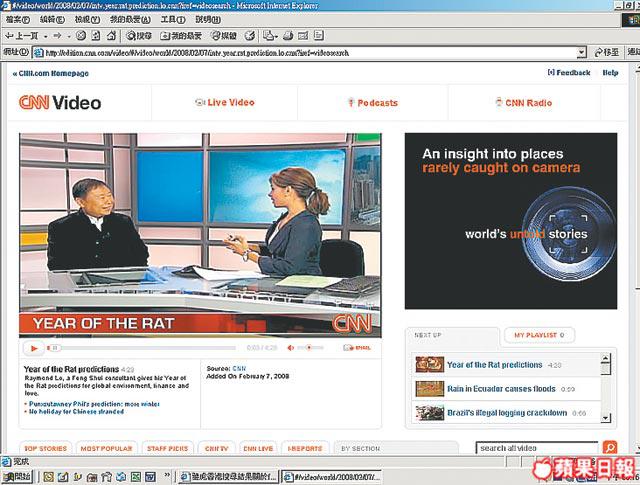Open the Windows Start (開始) button
This screenshot has width=640, height=485.
[x=17, y=476]
